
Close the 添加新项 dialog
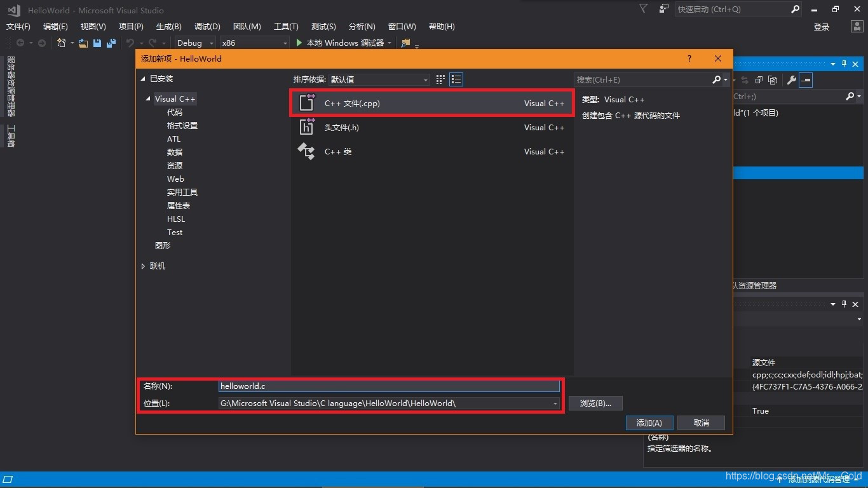tap(718, 58)
